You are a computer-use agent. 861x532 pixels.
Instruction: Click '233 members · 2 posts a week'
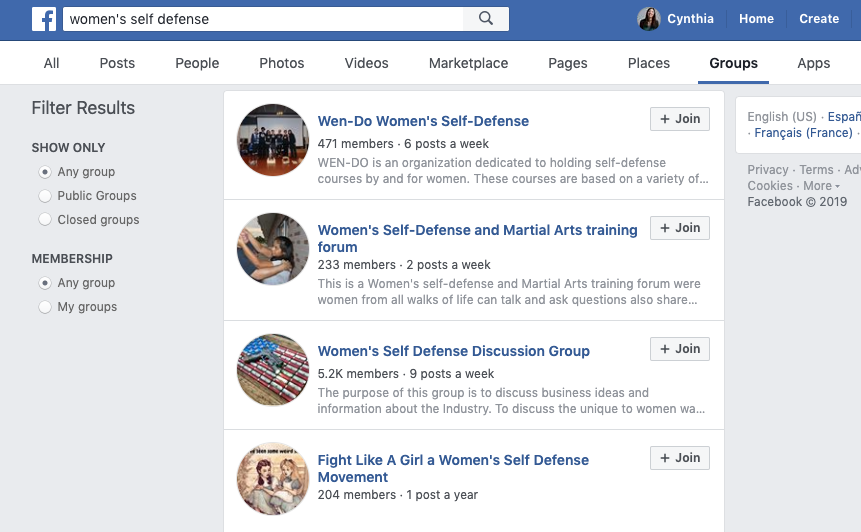(404, 265)
